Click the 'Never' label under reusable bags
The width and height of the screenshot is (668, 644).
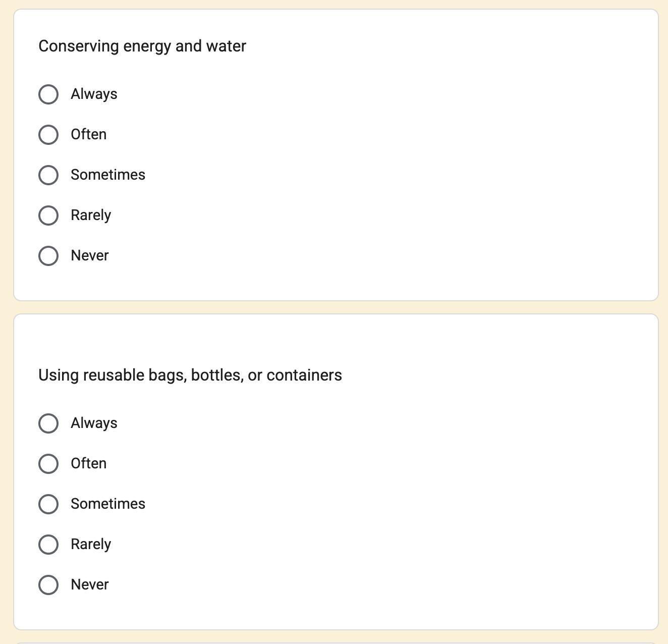[x=90, y=585]
